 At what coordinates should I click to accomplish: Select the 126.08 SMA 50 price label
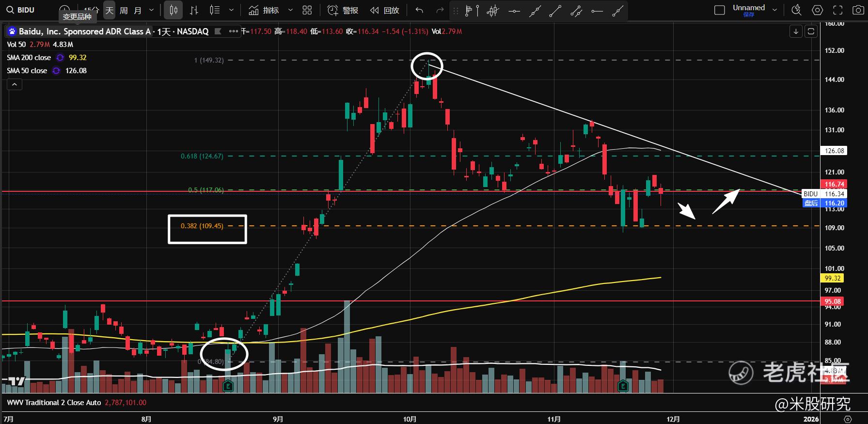[x=834, y=151]
